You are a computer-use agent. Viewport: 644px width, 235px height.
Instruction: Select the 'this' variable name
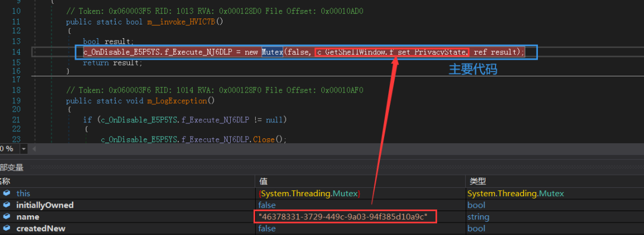[23, 193]
